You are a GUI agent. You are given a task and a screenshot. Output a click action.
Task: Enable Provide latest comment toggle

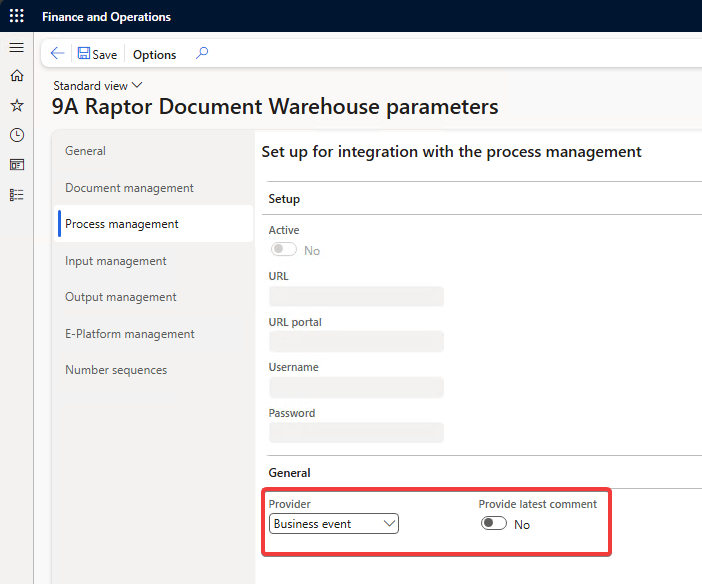click(494, 524)
